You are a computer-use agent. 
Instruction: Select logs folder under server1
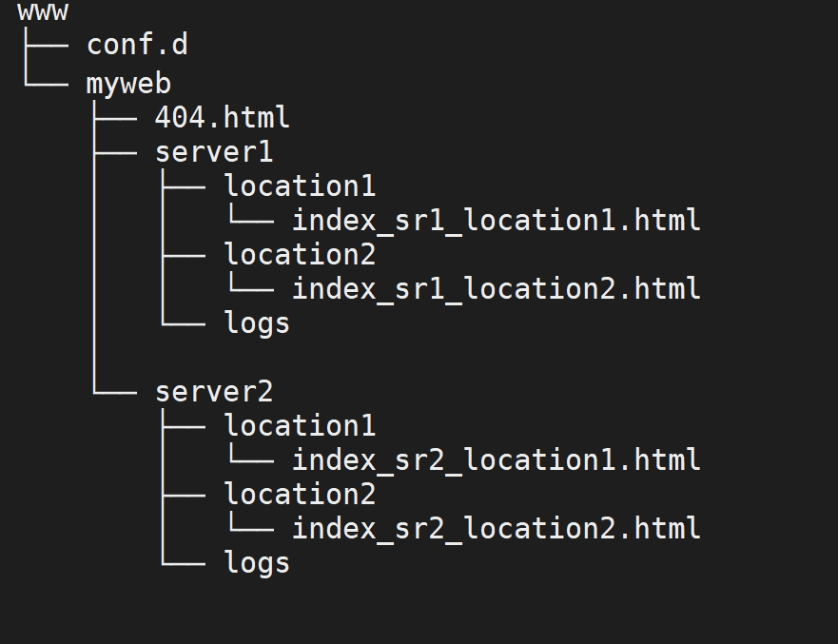[257, 323]
